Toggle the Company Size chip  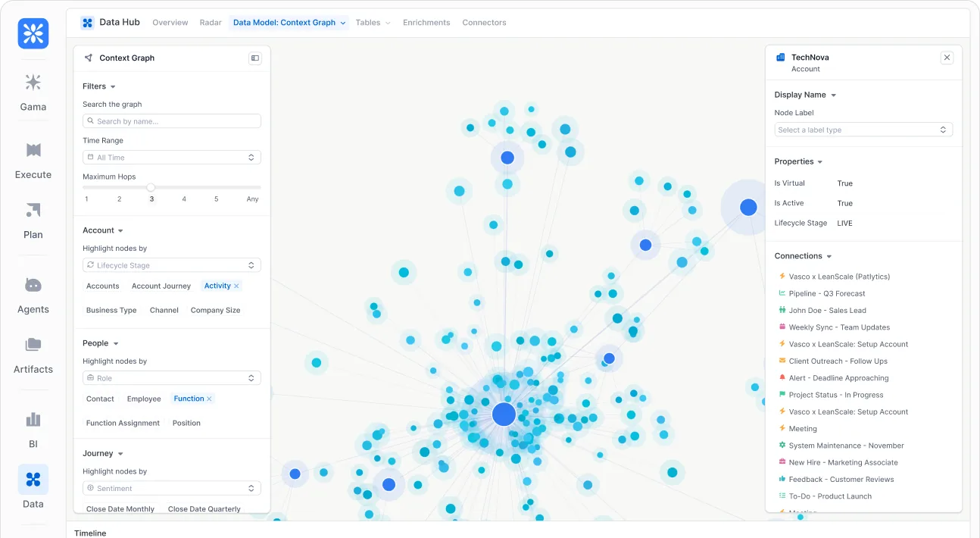pos(215,310)
